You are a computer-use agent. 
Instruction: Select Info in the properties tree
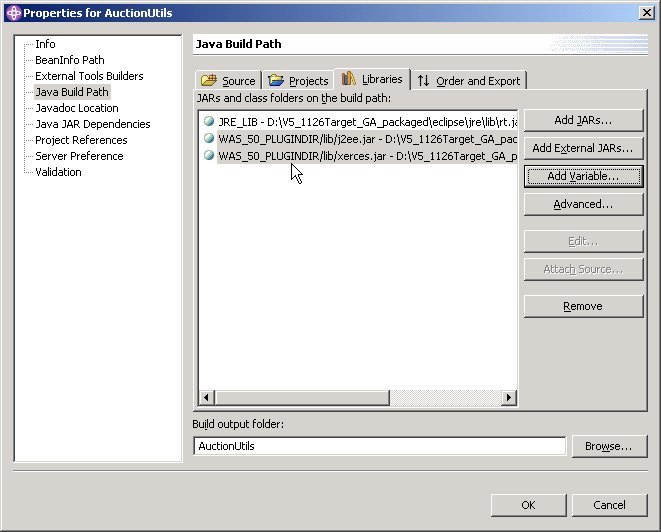click(45, 44)
